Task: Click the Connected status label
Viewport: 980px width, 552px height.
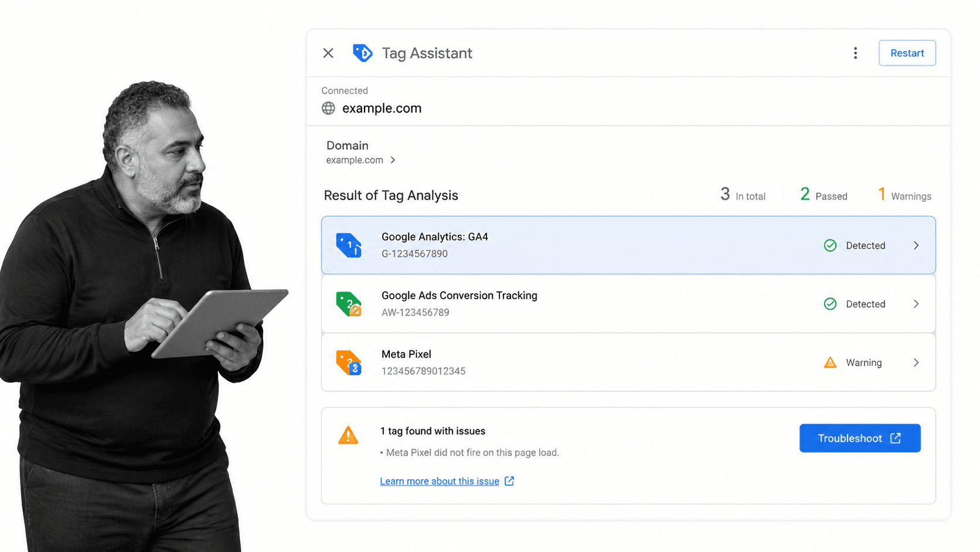Action: click(345, 91)
